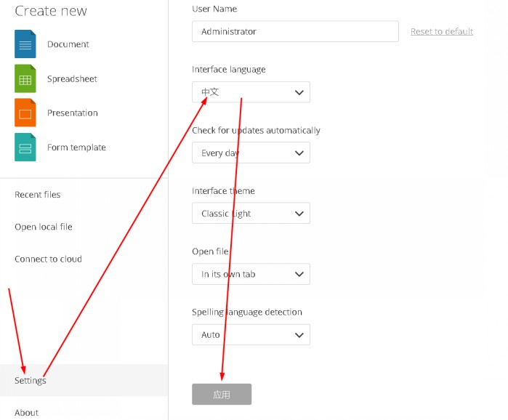
Task: Open the Spelling language detection dropdown
Action: 251,335
